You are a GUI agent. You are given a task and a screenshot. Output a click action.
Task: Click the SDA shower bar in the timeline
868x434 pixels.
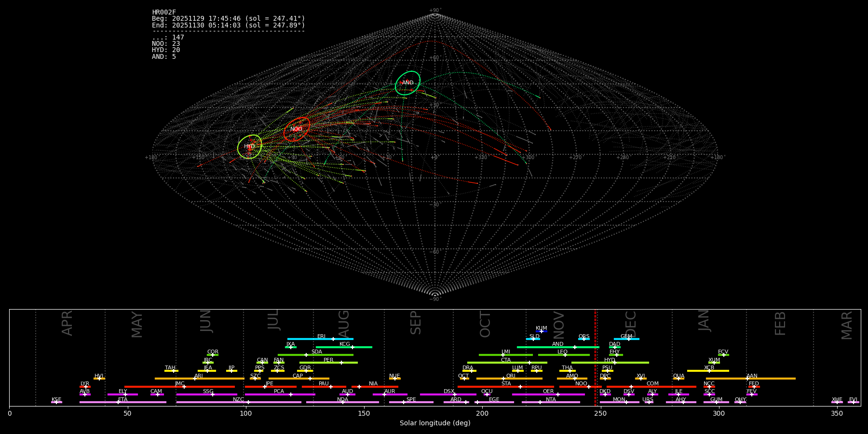pyautogui.click(x=315, y=355)
